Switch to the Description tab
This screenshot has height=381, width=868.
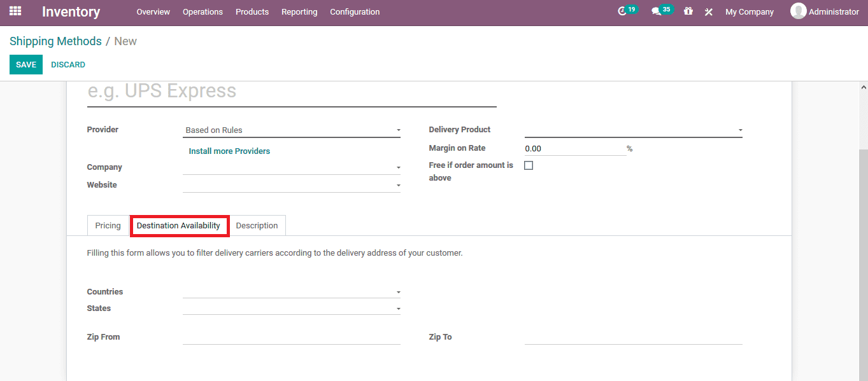click(x=257, y=226)
